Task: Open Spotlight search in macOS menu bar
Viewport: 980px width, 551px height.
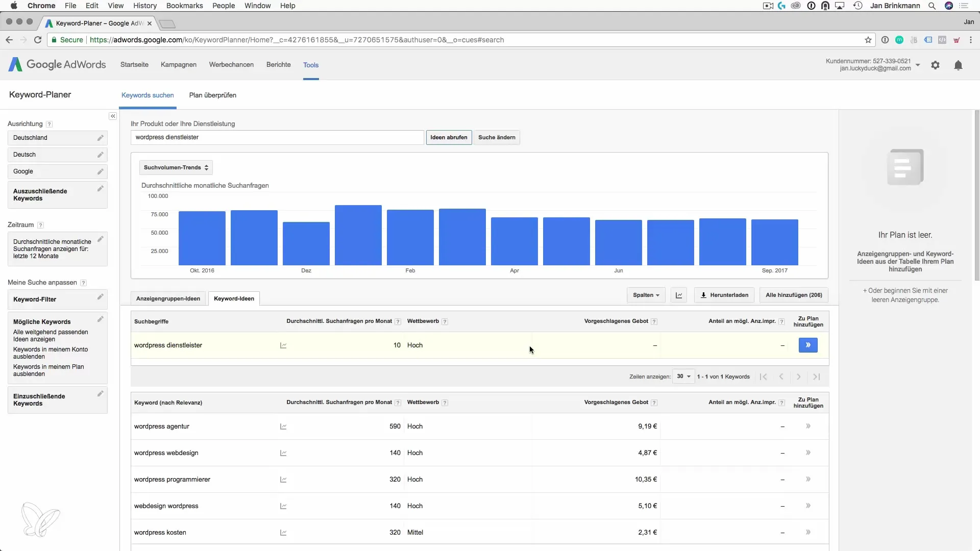Action: pyautogui.click(x=932, y=6)
